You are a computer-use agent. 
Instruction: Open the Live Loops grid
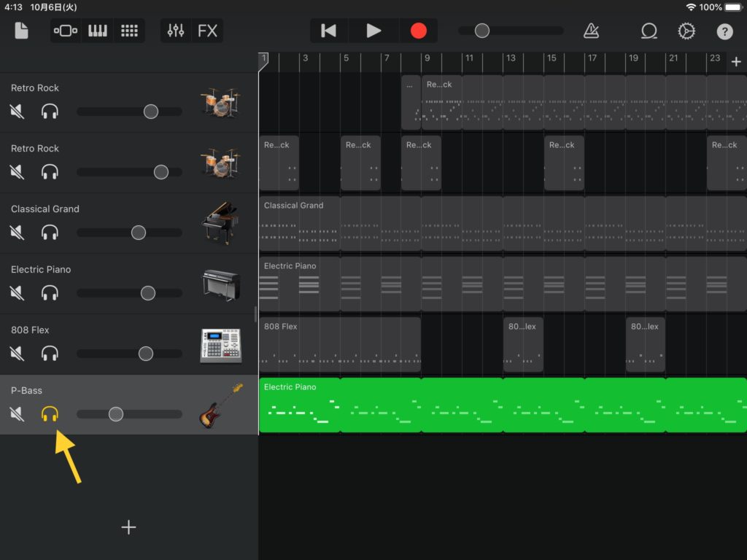pyautogui.click(x=129, y=31)
